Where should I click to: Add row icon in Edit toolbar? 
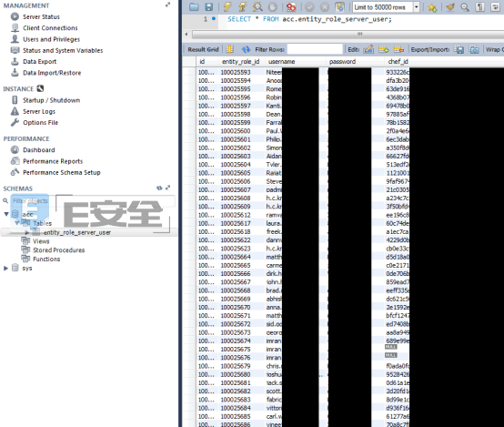(x=384, y=49)
